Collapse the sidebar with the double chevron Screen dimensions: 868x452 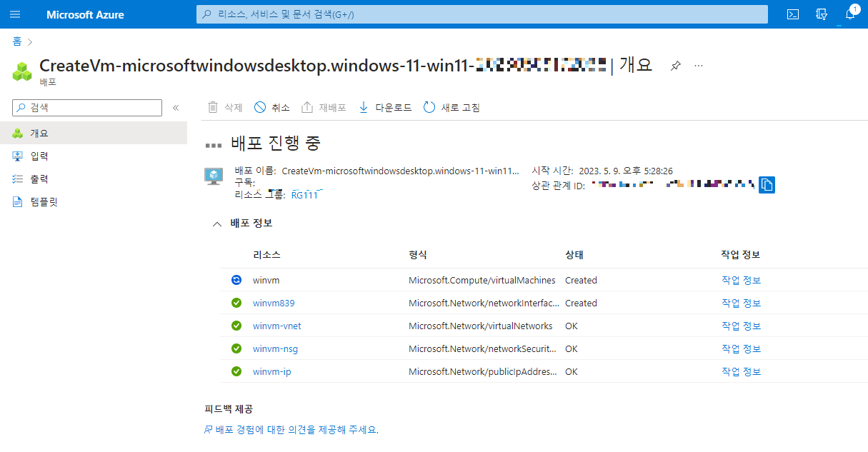(x=176, y=108)
